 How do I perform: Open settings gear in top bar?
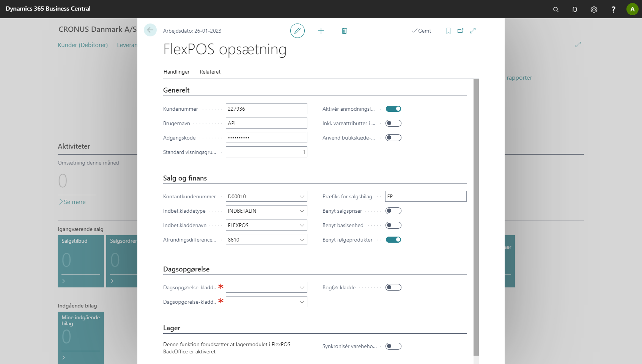click(x=594, y=9)
